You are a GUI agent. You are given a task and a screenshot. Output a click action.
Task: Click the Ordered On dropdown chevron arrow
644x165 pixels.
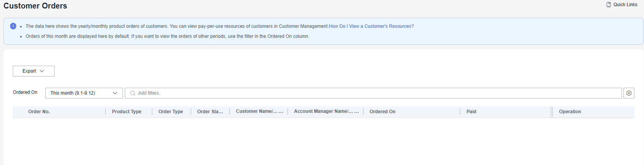[115, 93]
